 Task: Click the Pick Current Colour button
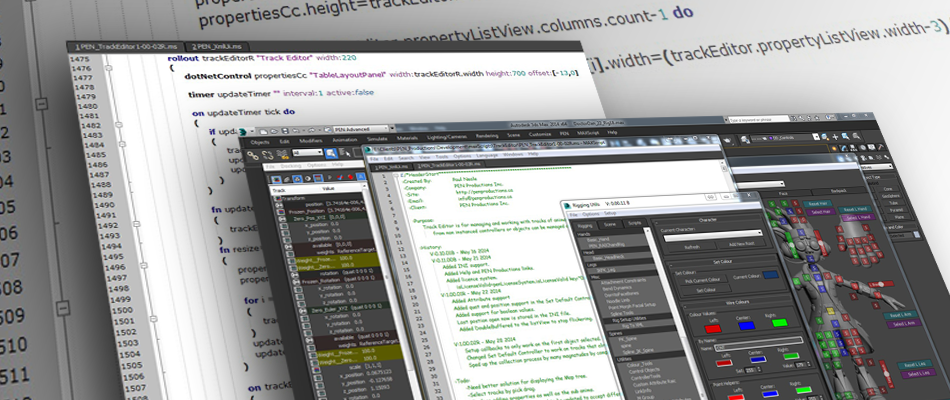point(702,279)
